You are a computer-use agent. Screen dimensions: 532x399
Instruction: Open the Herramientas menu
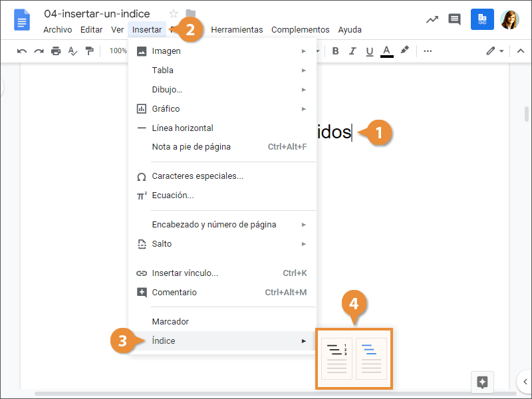[x=237, y=30]
